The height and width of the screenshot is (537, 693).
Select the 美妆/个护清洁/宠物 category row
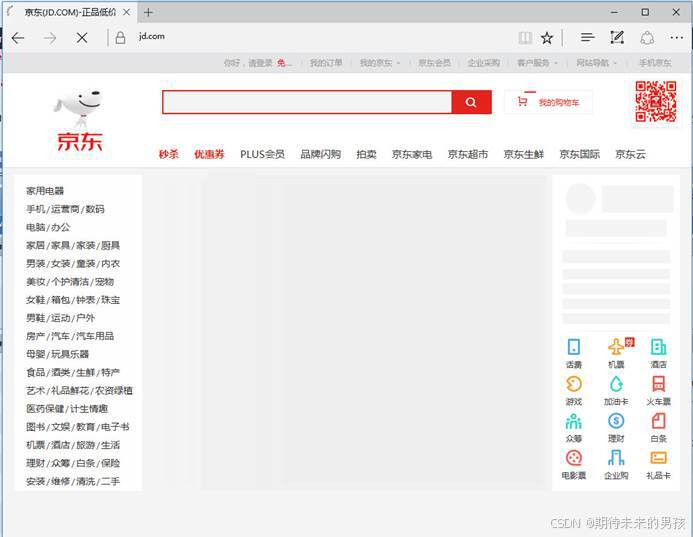[x=70, y=282]
